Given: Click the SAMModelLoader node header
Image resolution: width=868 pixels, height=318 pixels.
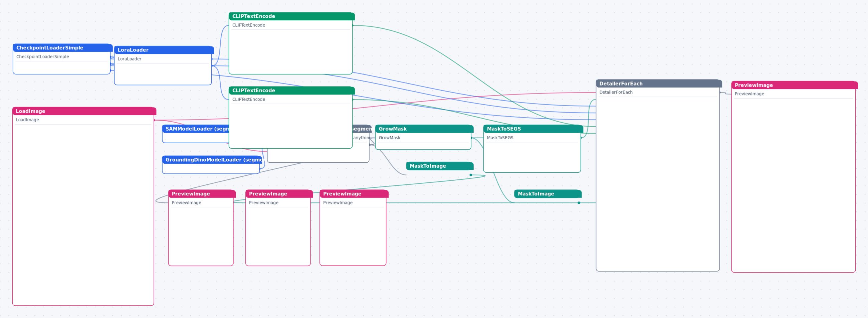Looking at the screenshot, I should 195,129.
